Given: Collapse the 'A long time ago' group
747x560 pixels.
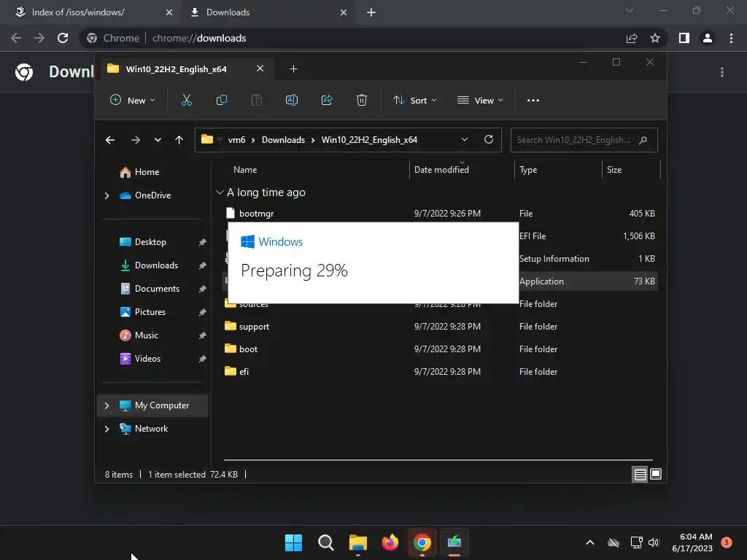Looking at the screenshot, I should (220, 192).
